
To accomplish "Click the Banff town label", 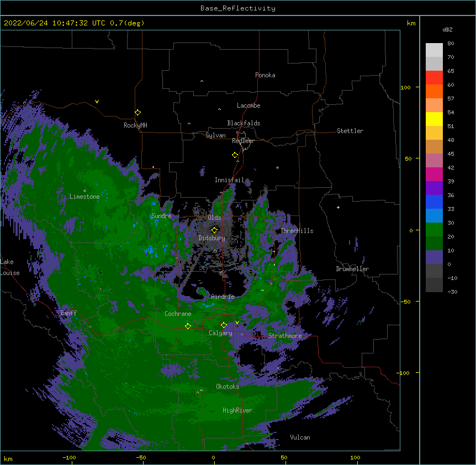I will tap(68, 313).
